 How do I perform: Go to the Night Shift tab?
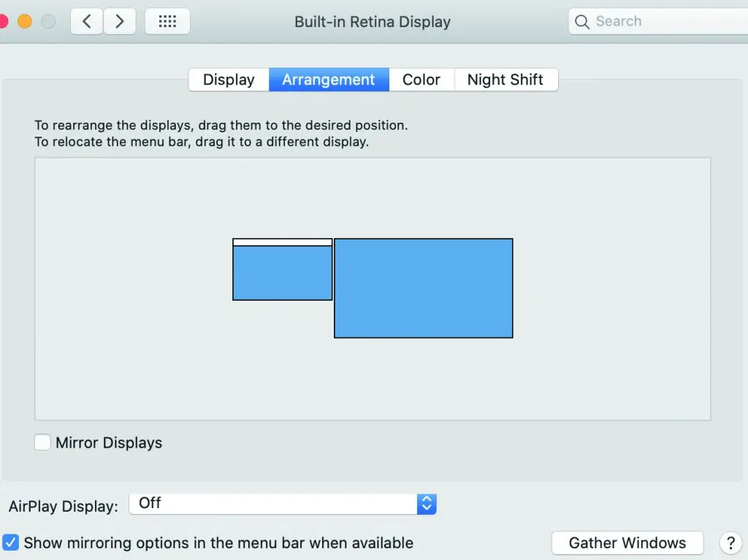[x=505, y=80]
